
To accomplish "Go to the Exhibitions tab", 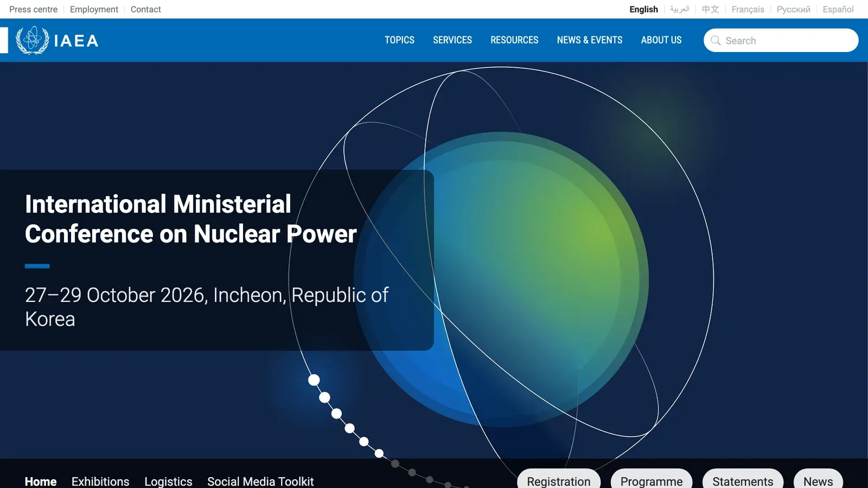I will tap(100, 481).
